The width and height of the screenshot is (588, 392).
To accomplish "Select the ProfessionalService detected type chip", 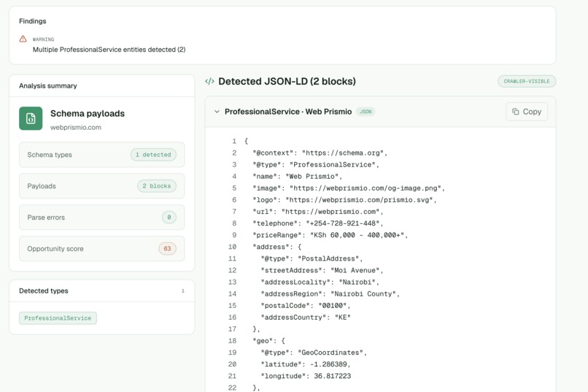I will [x=58, y=318].
